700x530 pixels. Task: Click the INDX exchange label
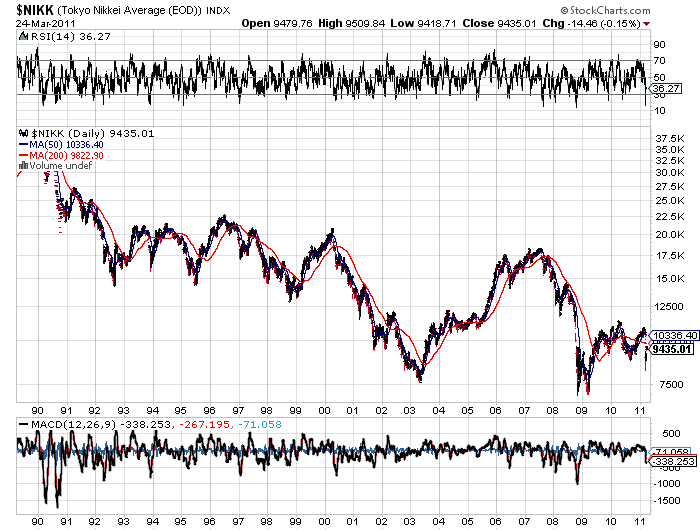pos(217,11)
